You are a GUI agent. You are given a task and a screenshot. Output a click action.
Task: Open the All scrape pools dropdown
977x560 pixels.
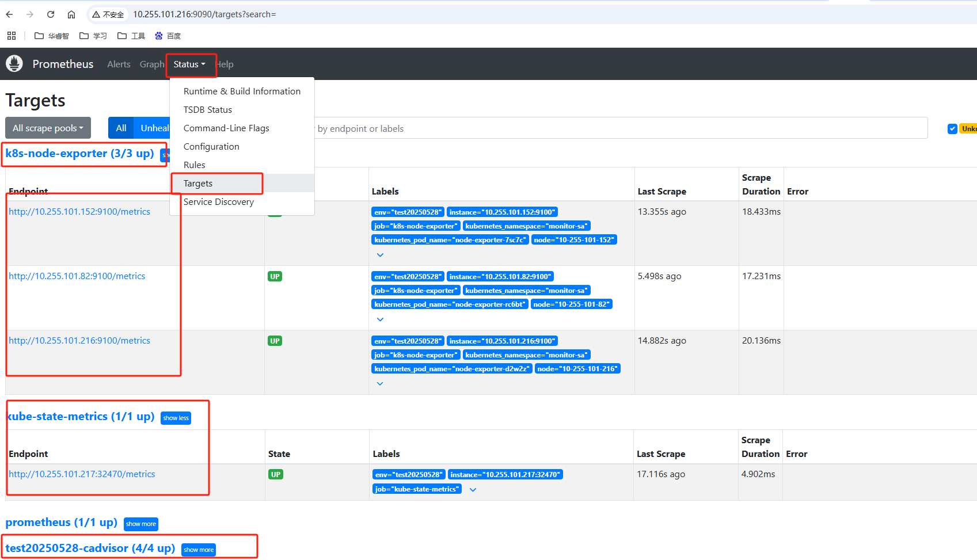point(48,128)
